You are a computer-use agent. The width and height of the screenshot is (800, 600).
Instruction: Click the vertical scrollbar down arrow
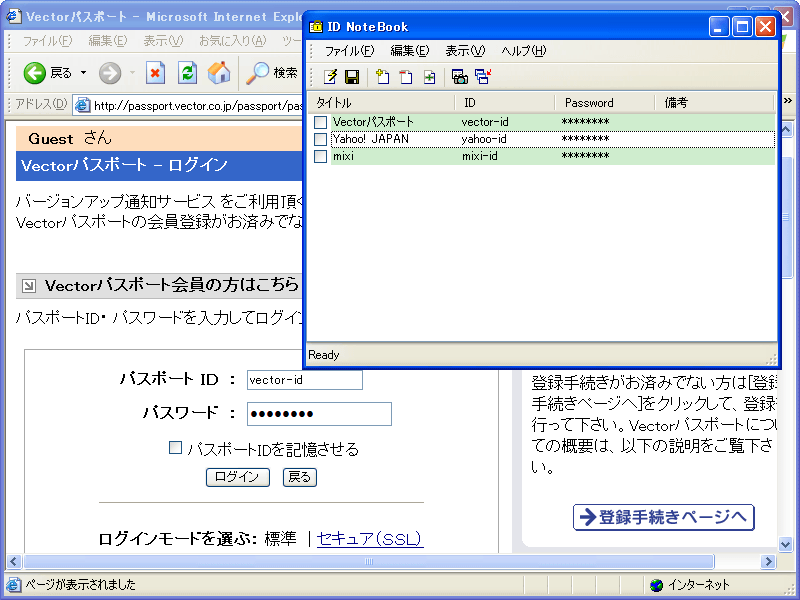786,544
